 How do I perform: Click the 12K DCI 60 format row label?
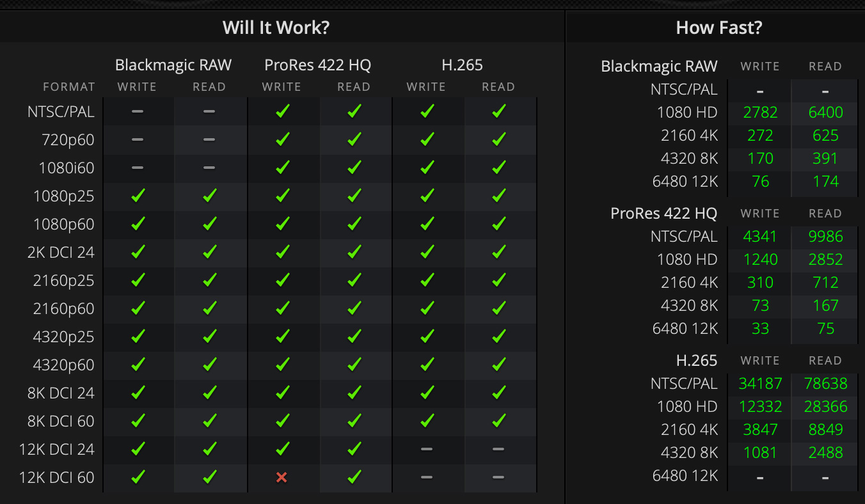pyautogui.click(x=57, y=478)
